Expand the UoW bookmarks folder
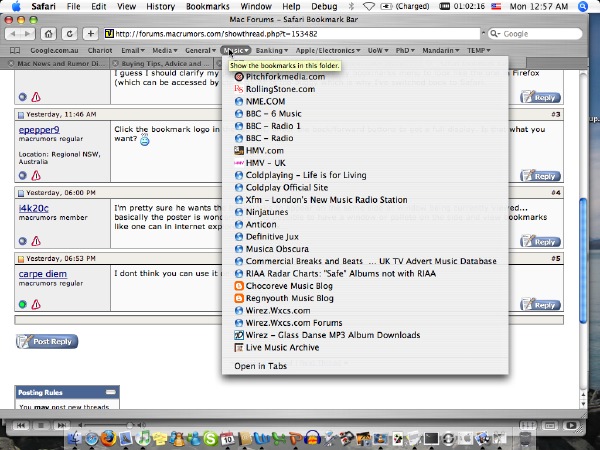This screenshot has width=600, height=450. [378, 51]
